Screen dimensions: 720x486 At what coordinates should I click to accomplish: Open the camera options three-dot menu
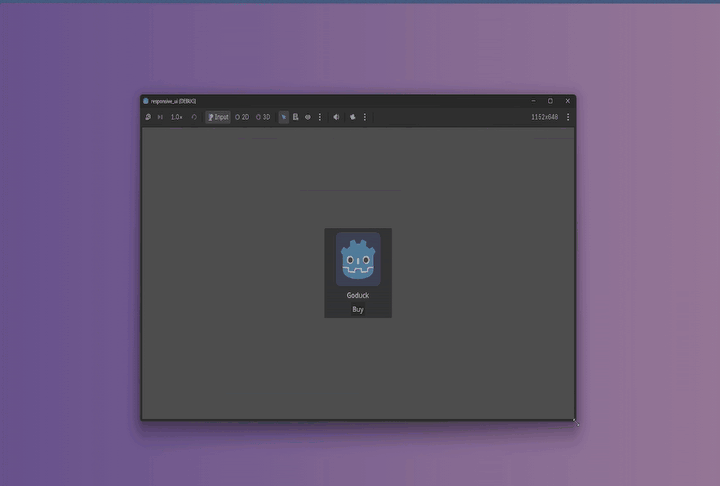(365, 117)
